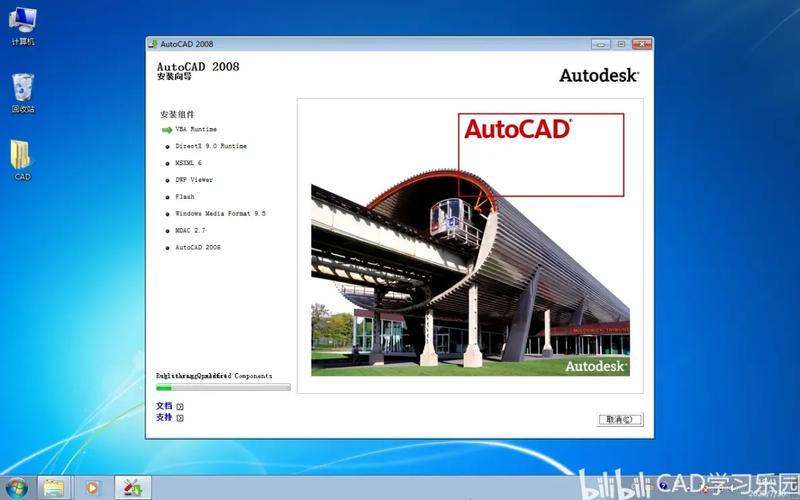Open the 文档 documentation link
The height and width of the screenshot is (500, 800).
click(x=164, y=406)
